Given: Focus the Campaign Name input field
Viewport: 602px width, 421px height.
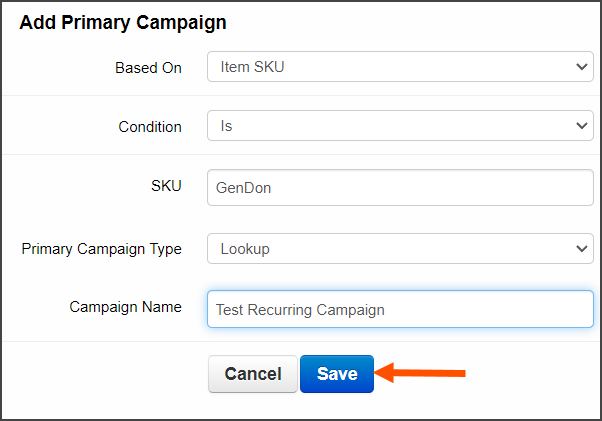Looking at the screenshot, I should (400, 309).
